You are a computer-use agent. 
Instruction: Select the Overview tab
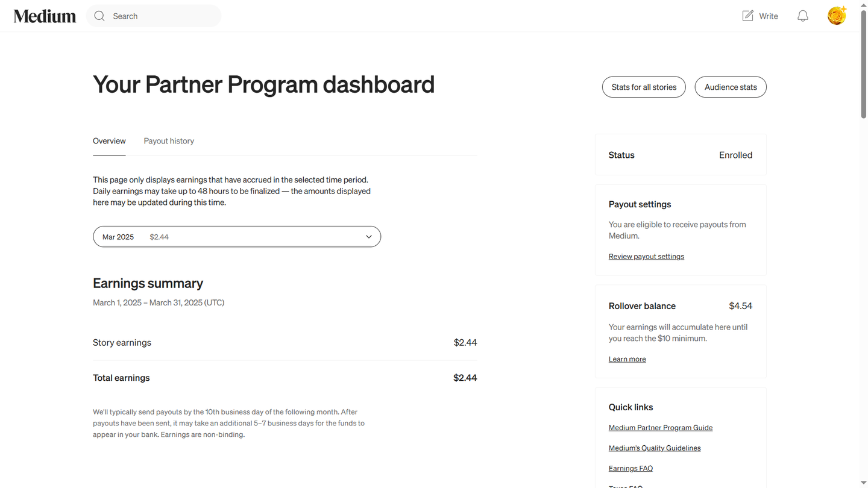(109, 141)
